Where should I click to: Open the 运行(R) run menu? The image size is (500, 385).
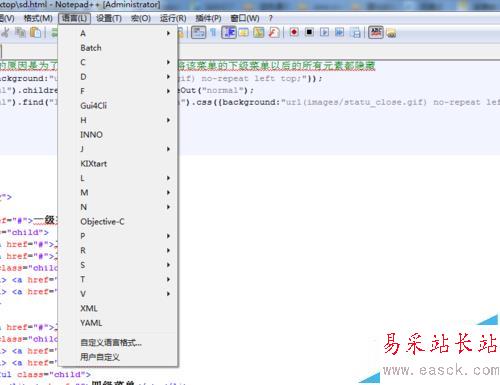pyautogui.click(x=173, y=18)
